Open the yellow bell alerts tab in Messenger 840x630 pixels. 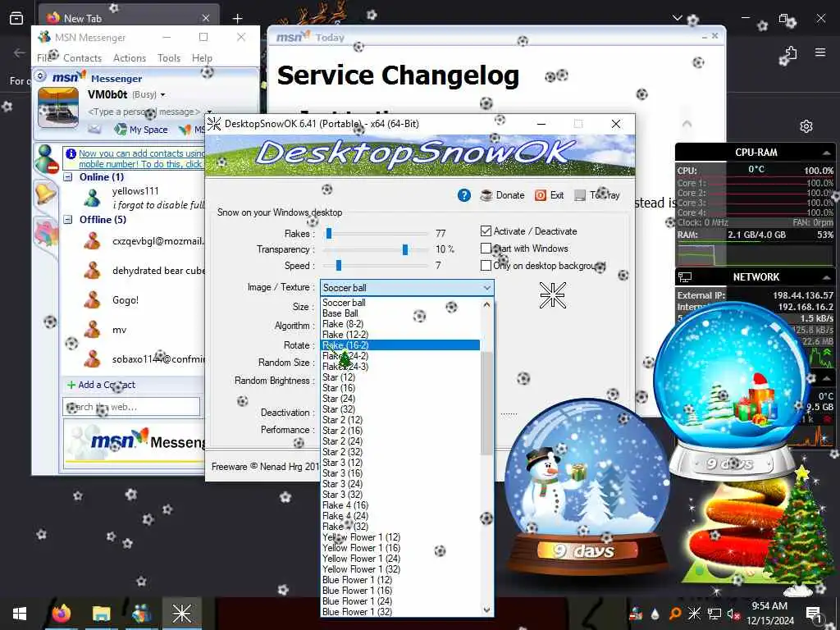[x=46, y=193]
